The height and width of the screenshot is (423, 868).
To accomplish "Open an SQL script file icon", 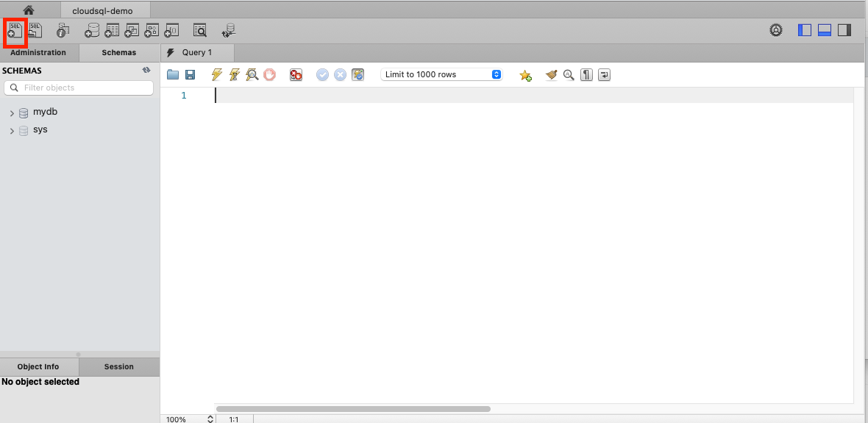I will tap(35, 30).
